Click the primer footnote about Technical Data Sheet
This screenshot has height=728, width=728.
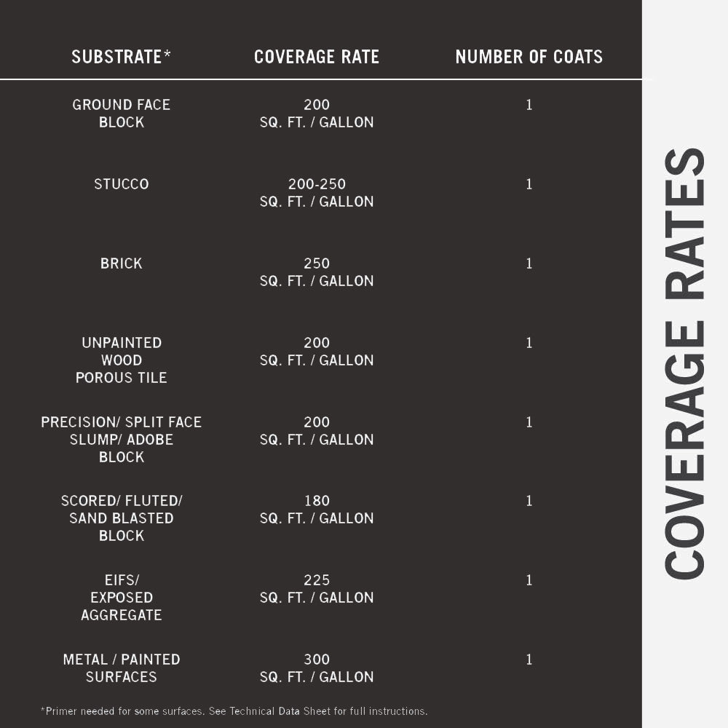234,711
